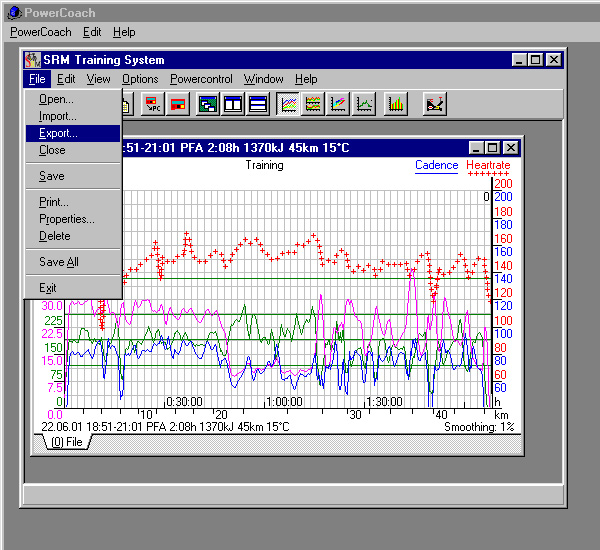
Task: Maximize the training graph child window
Action: (x=492, y=148)
